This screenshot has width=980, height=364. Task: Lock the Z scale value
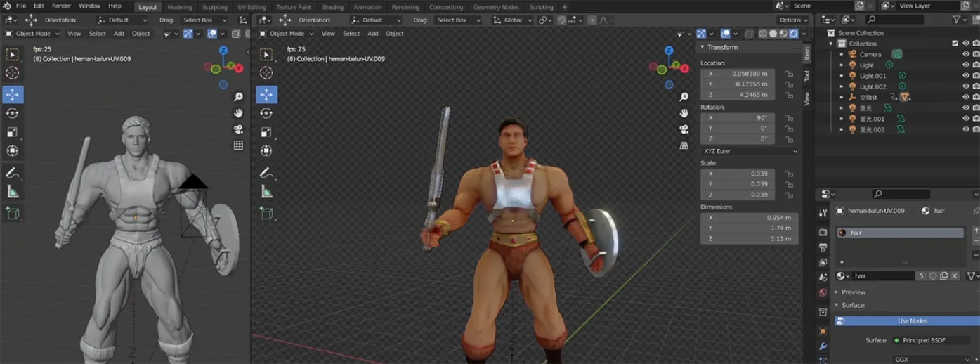coord(790,195)
